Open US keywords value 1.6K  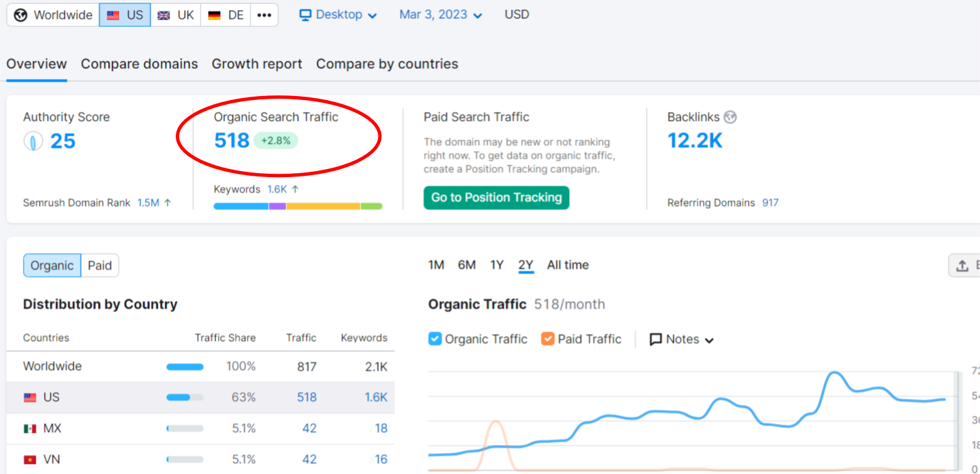376,398
